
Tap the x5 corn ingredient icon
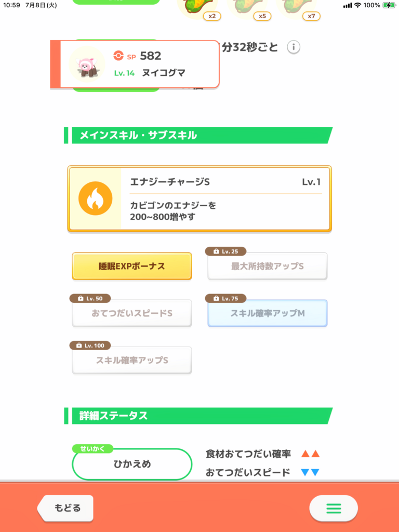[249, 9]
